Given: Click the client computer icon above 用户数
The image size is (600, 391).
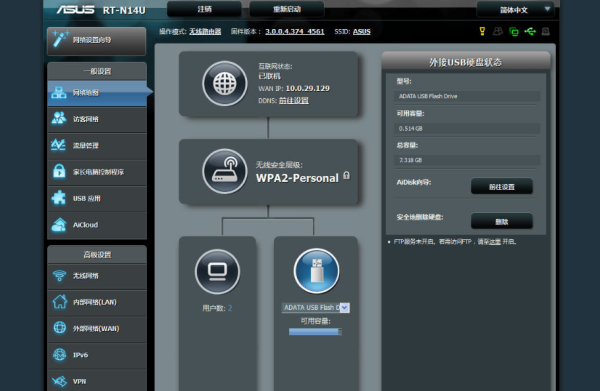Looking at the screenshot, I should tap(217, 272).
